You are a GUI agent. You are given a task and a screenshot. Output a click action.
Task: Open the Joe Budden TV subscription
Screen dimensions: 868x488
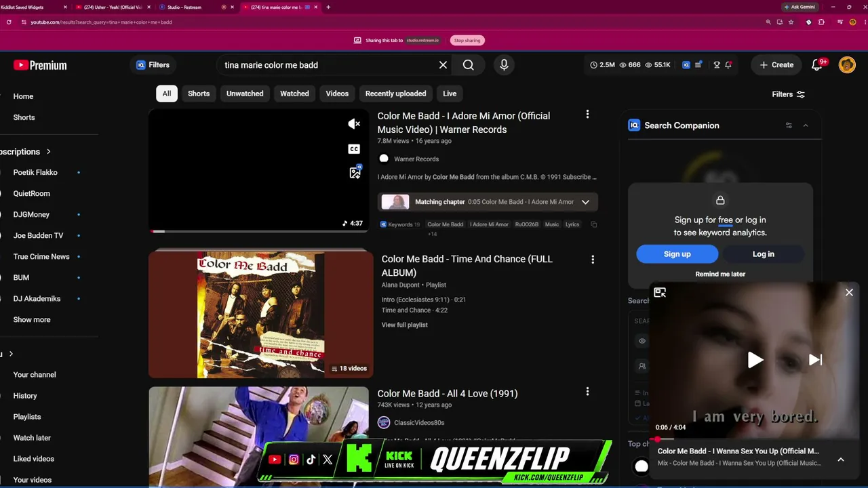(x=38, y=235)
